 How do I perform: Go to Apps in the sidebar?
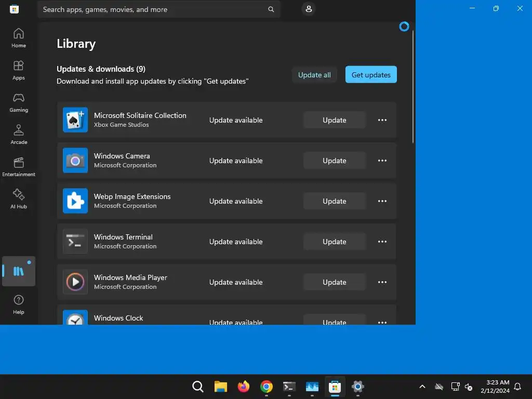tap(19, 70)
